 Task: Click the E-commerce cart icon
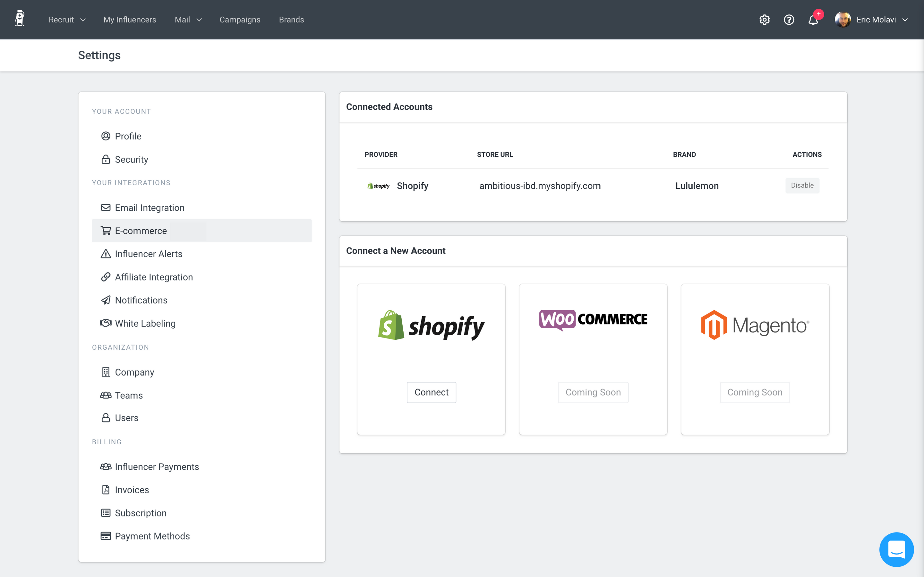[x=106, y=231]
